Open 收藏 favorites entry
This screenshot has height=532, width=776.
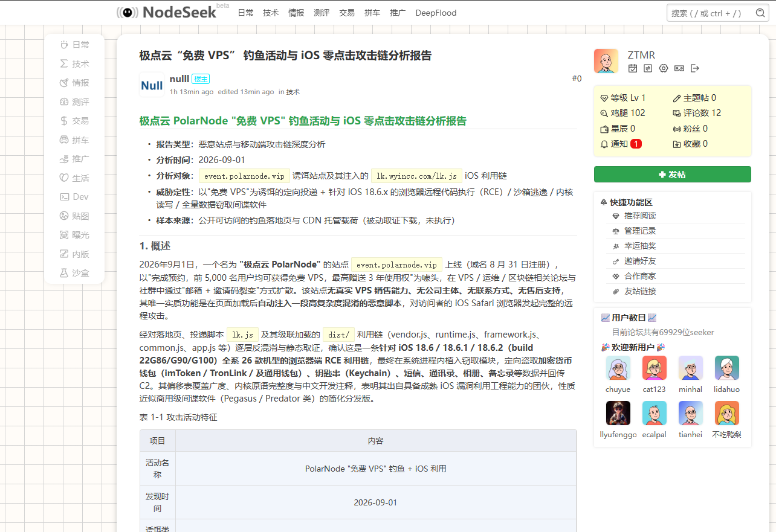690,144
